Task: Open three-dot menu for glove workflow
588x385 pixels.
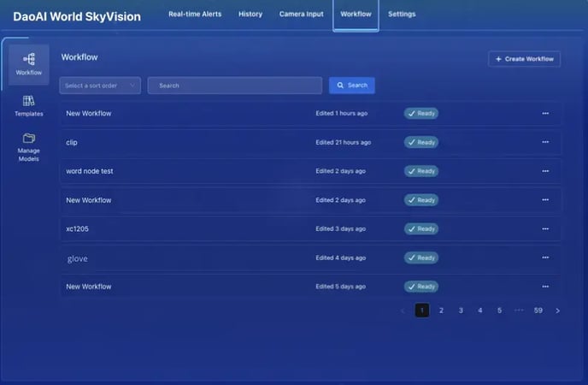Action: pyautogui.click(x=544, y=258)
